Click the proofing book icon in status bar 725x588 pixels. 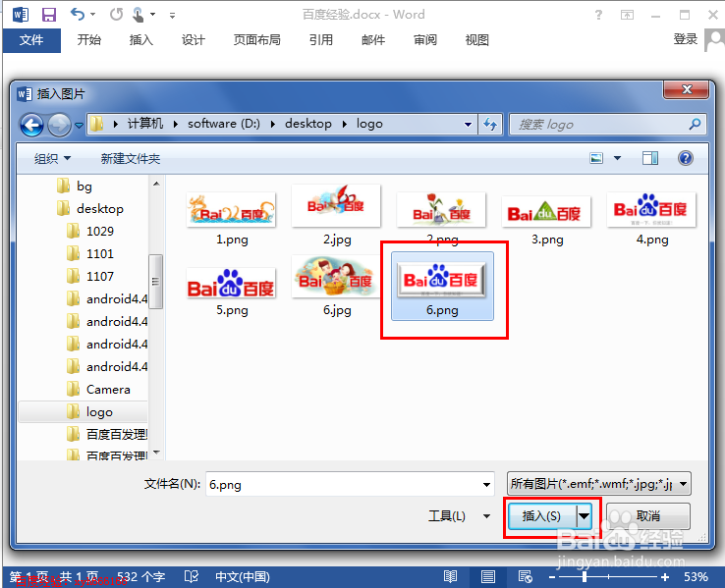191,576
